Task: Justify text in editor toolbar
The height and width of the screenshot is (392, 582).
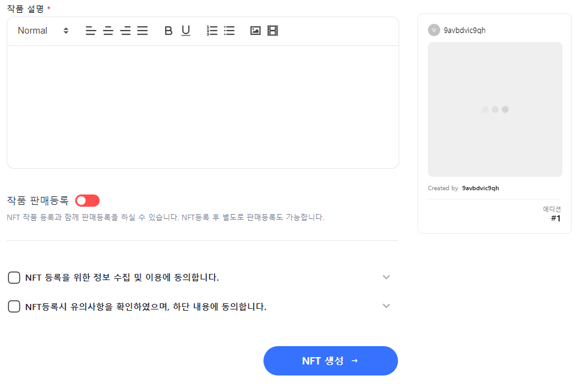Action: 142,31
